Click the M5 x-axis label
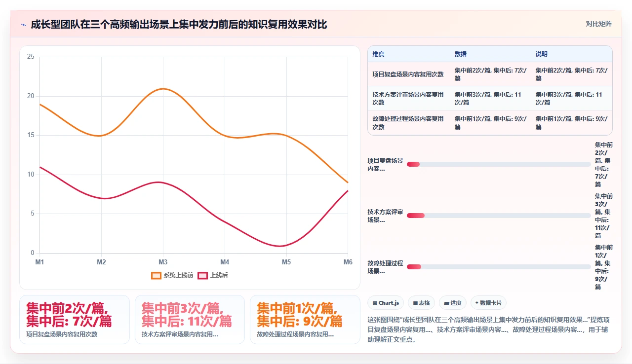Image resolution: width=632 pixels, height=364 pixels. (286, 262)
